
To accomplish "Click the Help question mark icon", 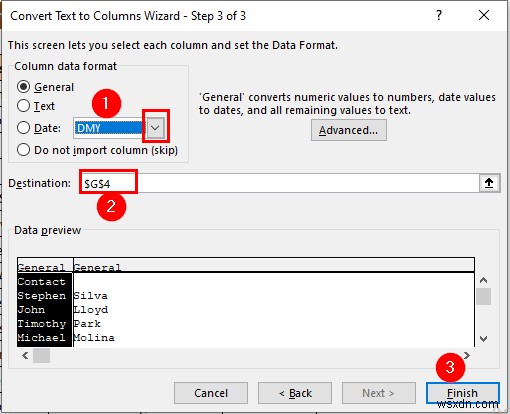I will pyautogui.click(x=439, y=15).
